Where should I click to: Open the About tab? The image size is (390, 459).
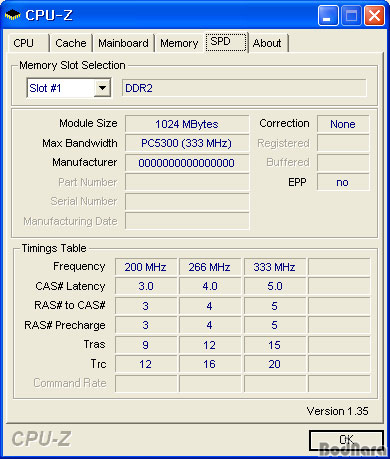(x=268, y=43)
